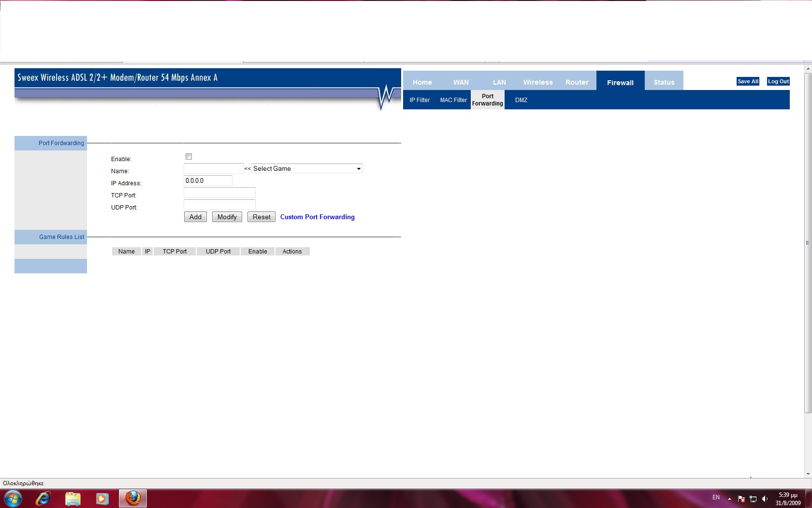Open the Router tab
The width and height of the screenshot is (812, 508).
tap(577, 82)
